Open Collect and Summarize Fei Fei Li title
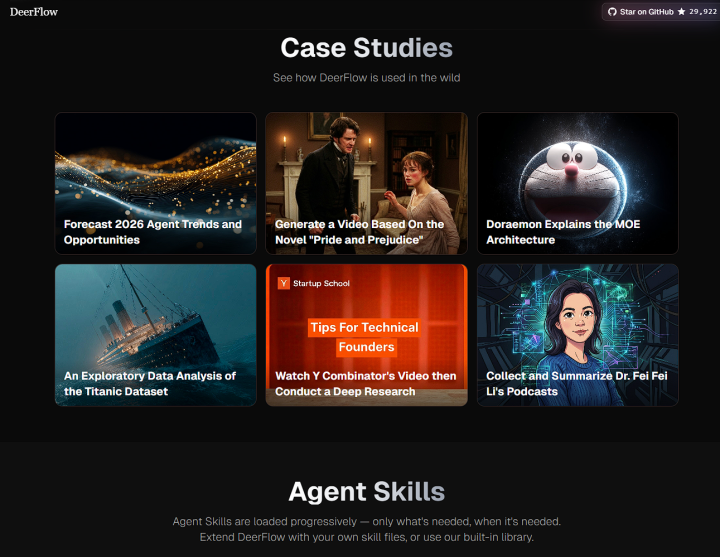720x557 pixels. (x=563, y=383)
